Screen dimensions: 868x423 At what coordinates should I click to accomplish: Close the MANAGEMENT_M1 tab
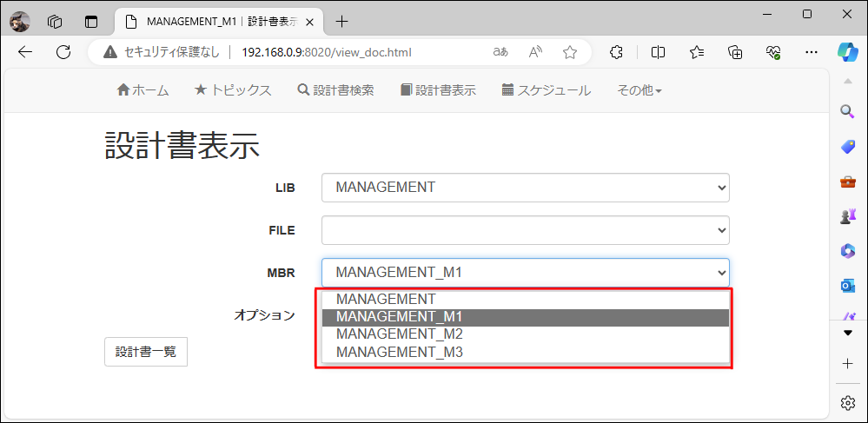tap(310, 22)
